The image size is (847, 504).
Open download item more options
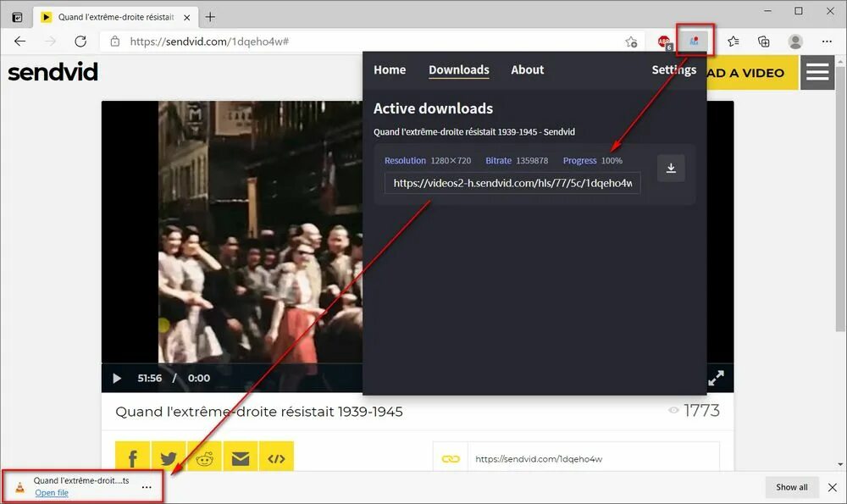(147, 487)
